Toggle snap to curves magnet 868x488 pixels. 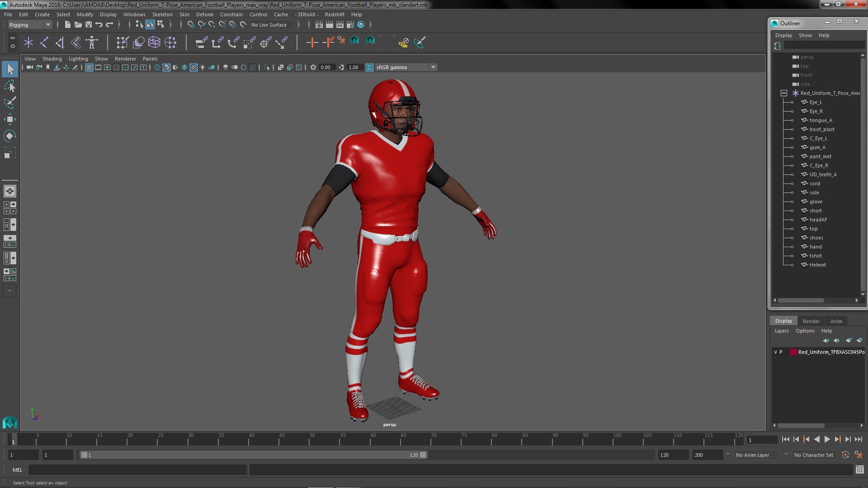click(201, 24)
